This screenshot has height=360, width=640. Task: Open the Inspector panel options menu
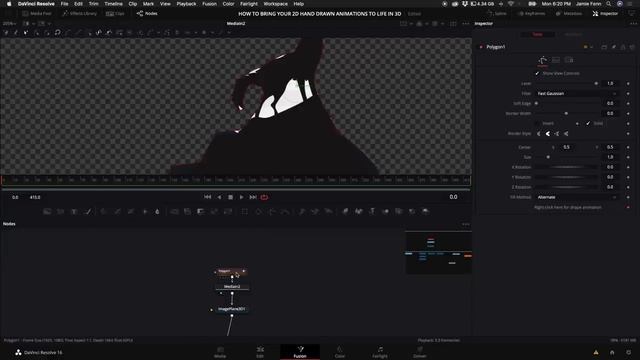point(633,24)
